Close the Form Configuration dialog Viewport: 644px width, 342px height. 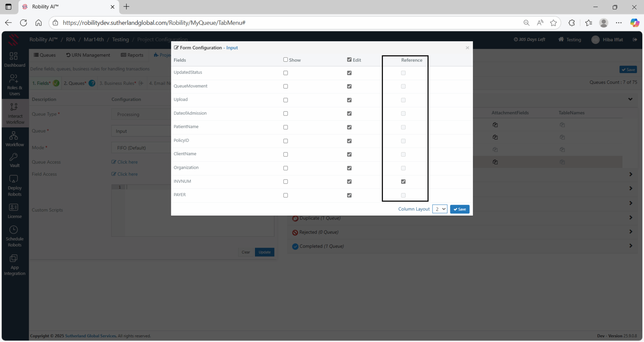coord(467,48)
